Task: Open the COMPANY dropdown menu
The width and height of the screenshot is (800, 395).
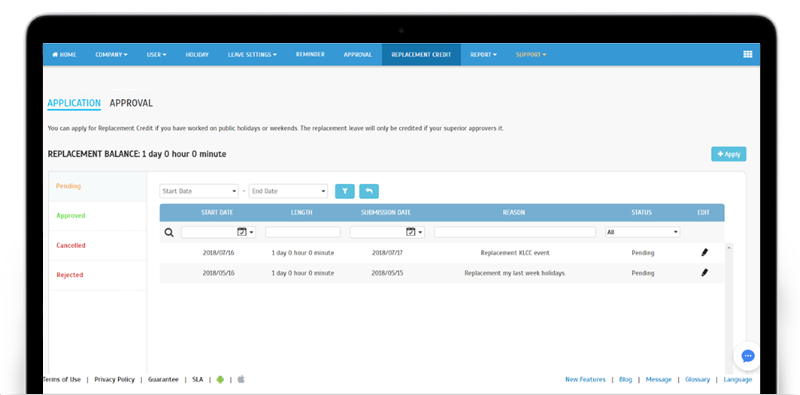Action: (111, 55)
